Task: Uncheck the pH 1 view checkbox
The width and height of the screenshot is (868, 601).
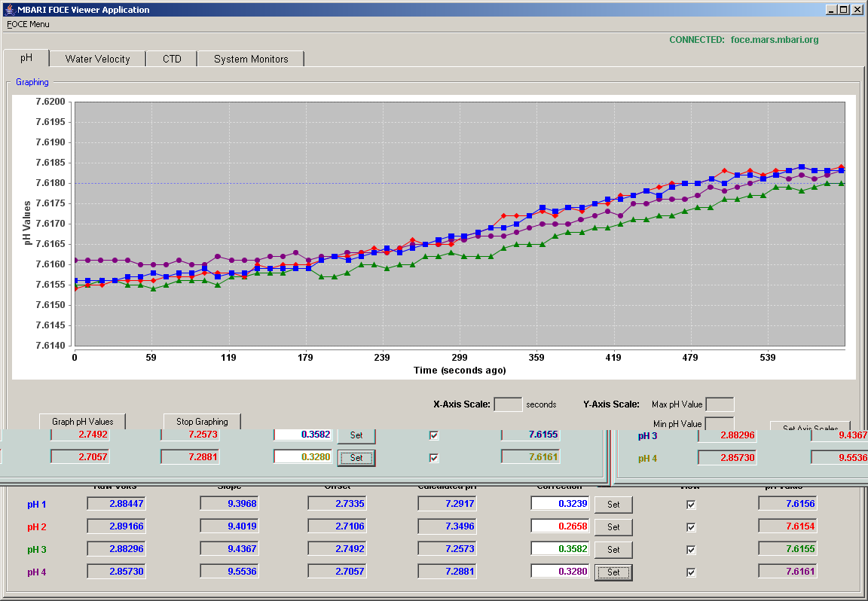Action: pyautogui.click(x=691, y=505)
